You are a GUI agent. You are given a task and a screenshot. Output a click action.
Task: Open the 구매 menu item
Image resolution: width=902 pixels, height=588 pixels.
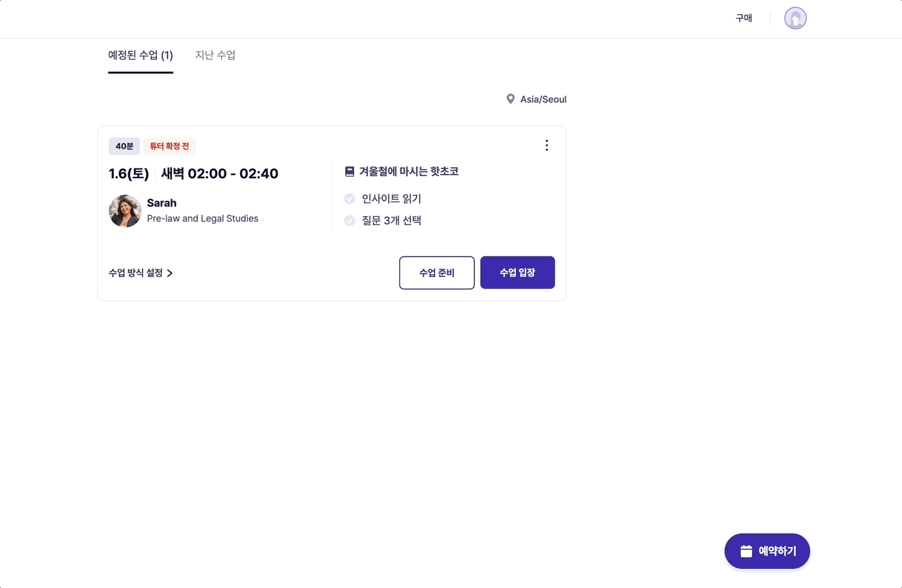pyautogui.click(x=744, y=18)
